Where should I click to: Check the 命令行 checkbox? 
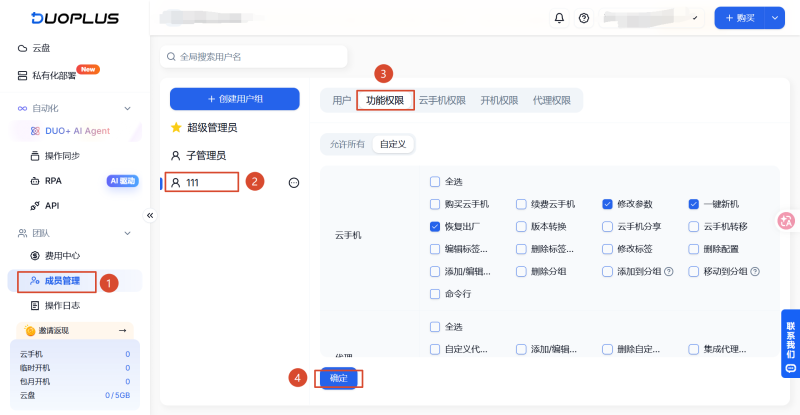coord(435,294)
